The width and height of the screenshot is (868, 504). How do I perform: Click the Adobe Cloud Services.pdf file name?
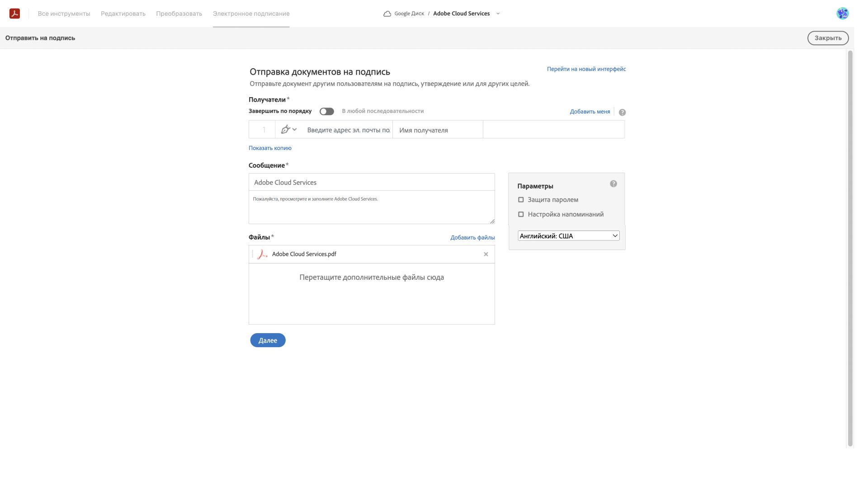pyautogui.click(x=304, y=254)
